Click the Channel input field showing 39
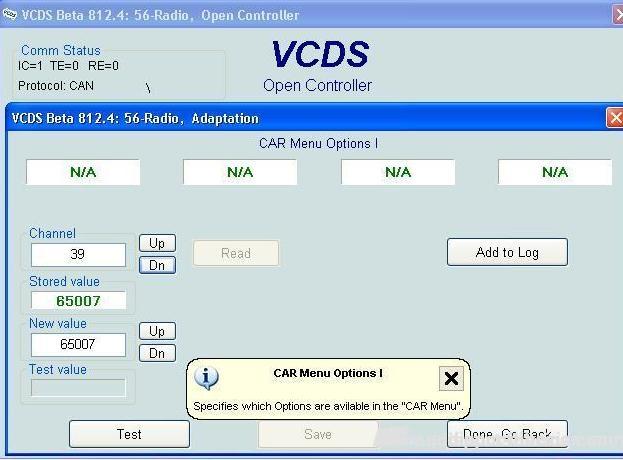 [78, 254]
